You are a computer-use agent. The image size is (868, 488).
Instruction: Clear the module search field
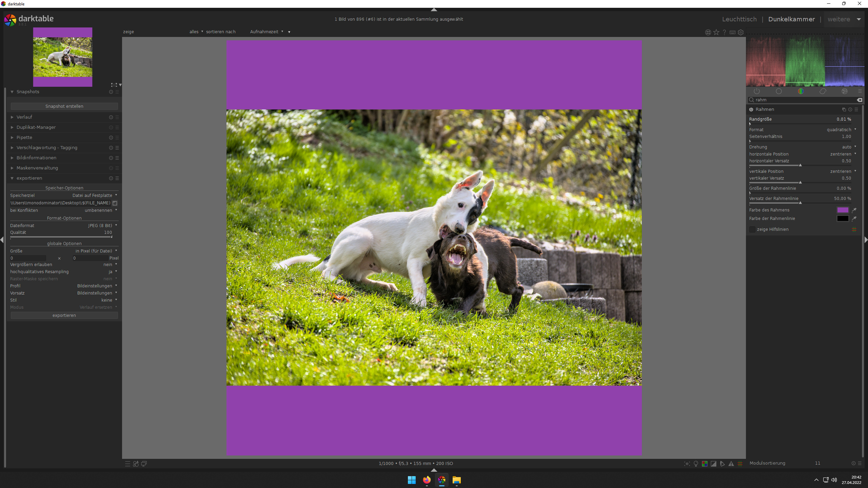859,100
